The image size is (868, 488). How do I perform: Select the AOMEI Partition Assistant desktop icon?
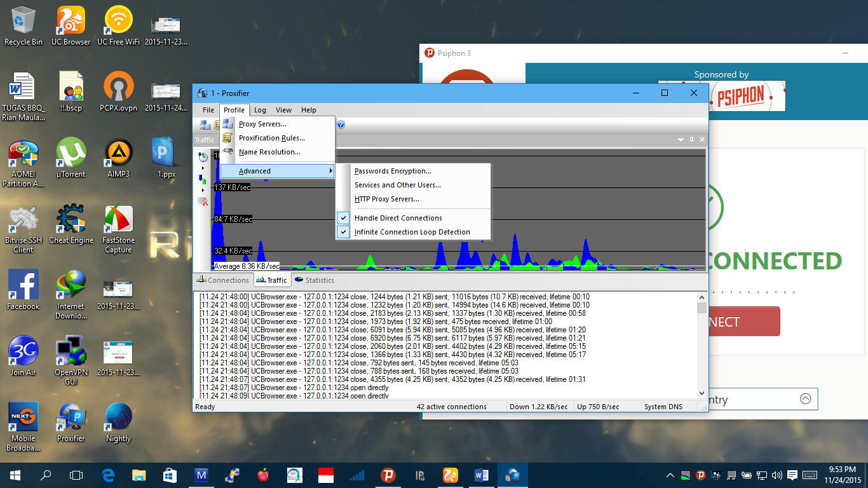coord(24,163)
